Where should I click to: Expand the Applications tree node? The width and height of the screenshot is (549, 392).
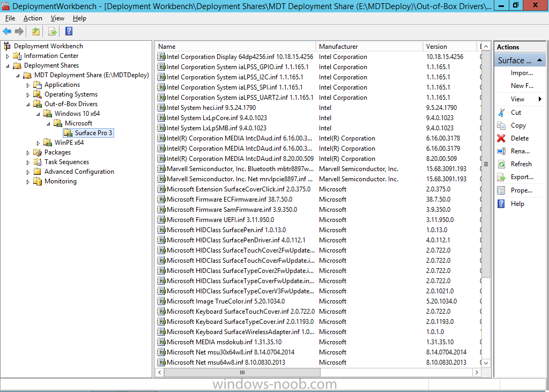coord(28,85)
